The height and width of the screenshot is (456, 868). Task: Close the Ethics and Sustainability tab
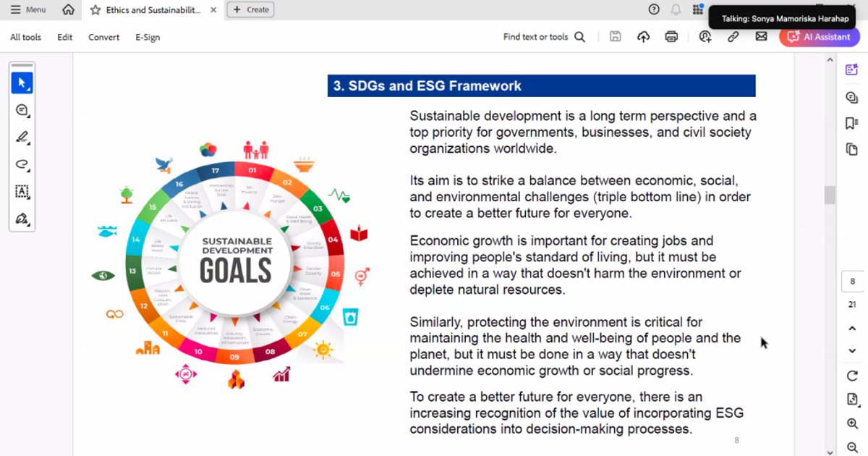tap(213, 10)
